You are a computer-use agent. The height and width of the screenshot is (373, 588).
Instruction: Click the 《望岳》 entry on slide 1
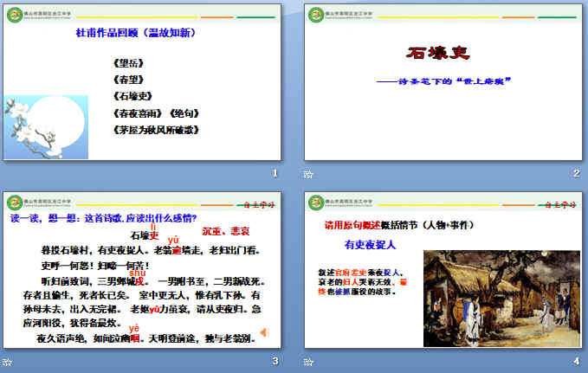tap(126, 62)
